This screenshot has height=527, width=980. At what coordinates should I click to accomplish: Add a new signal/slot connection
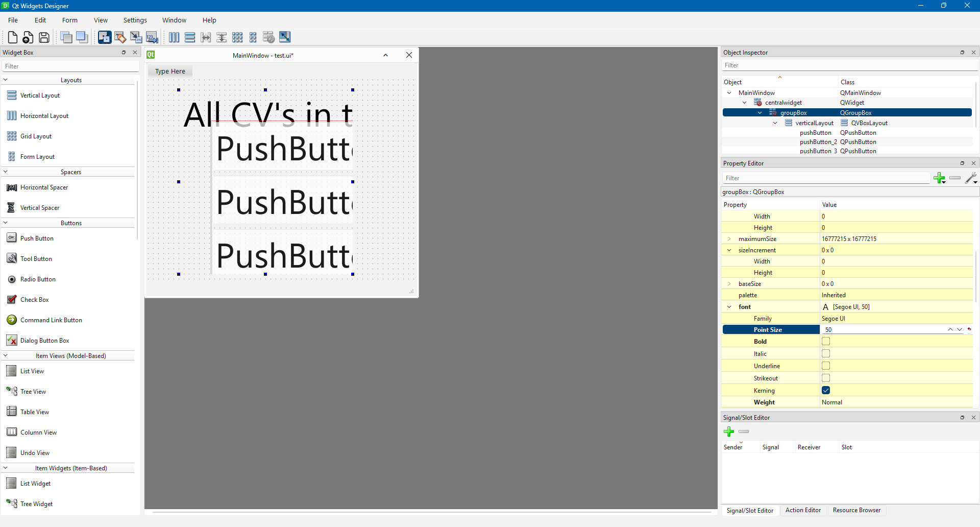coord(729,432)
